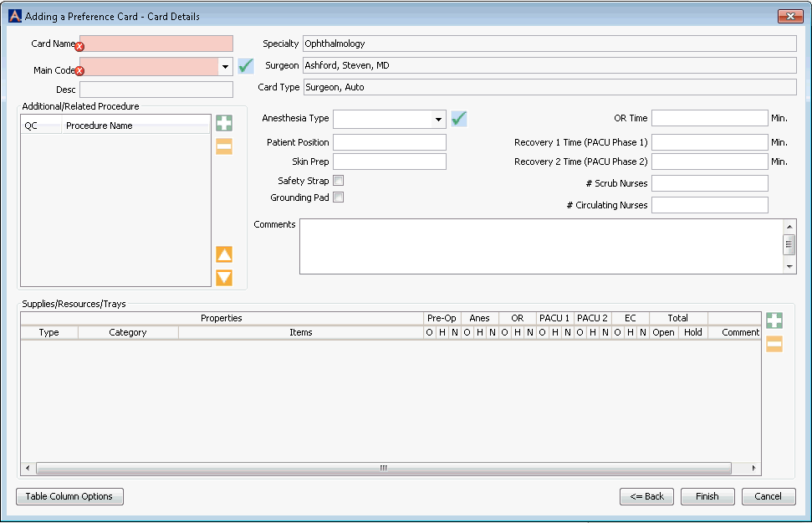Click the green checkmark beside Main Code
Viewport: 812px width, 523px height.
[246, 64]
